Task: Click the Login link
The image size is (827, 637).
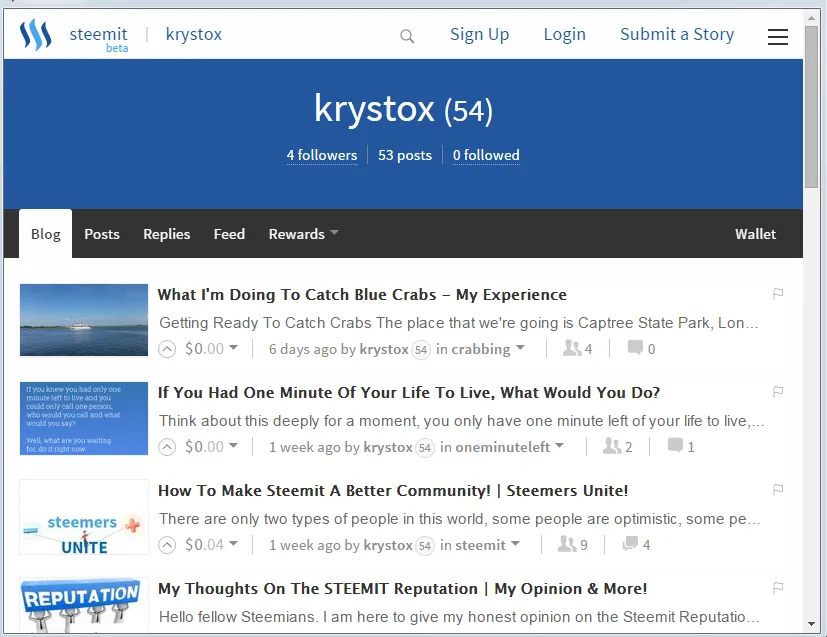Action: pos(564,34)
